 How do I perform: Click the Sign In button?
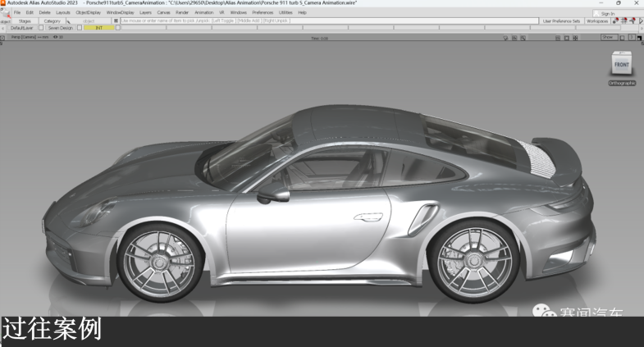607,13
